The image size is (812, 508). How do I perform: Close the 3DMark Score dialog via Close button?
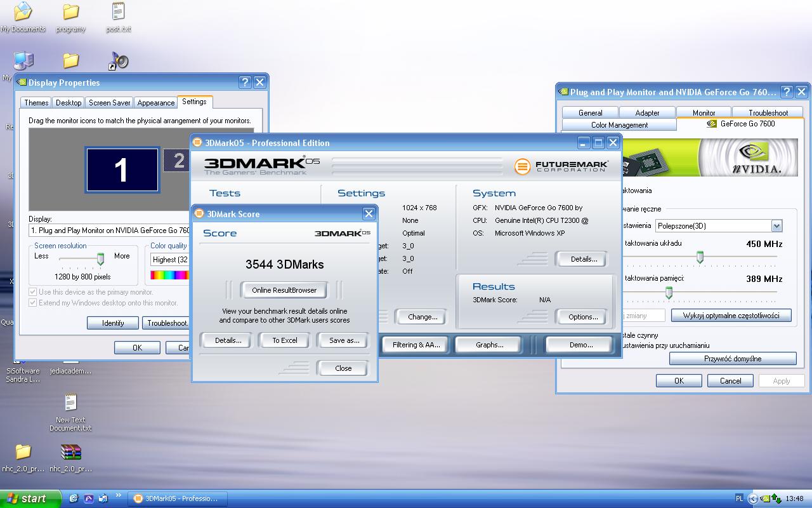click(x=343, y=368)
